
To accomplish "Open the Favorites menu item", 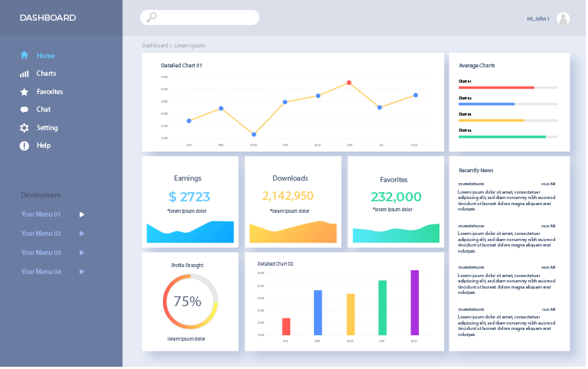I will [50, 92].
